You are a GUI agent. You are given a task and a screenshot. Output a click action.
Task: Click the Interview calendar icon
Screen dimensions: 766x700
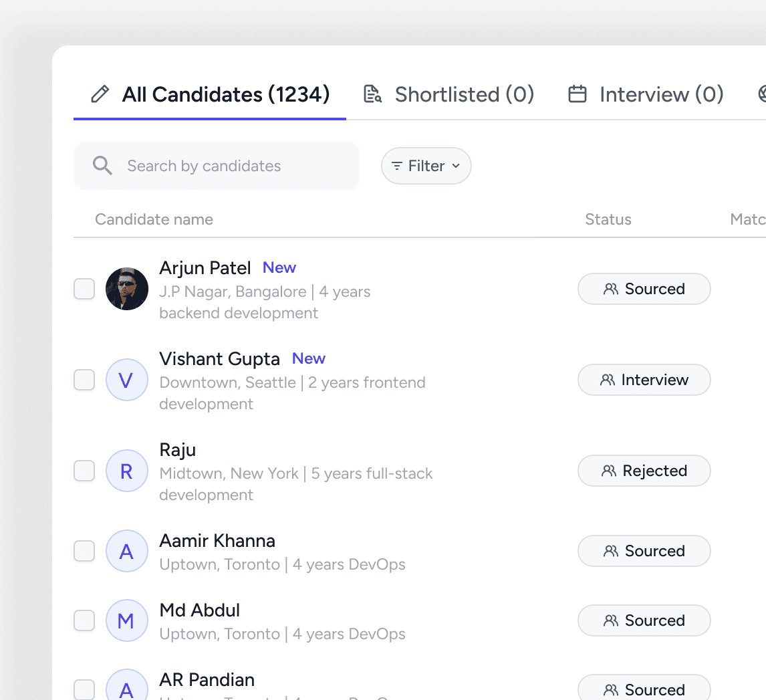point(578,94)
